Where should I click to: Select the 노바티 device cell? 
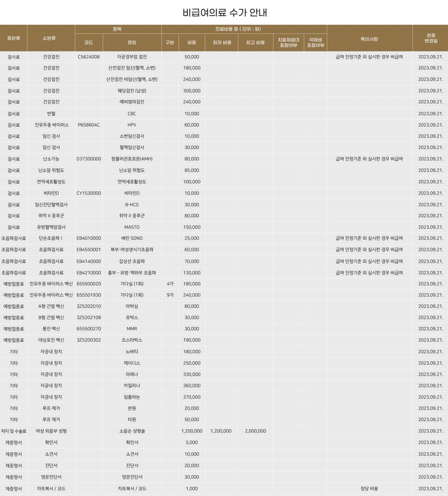tap(132, 352)
